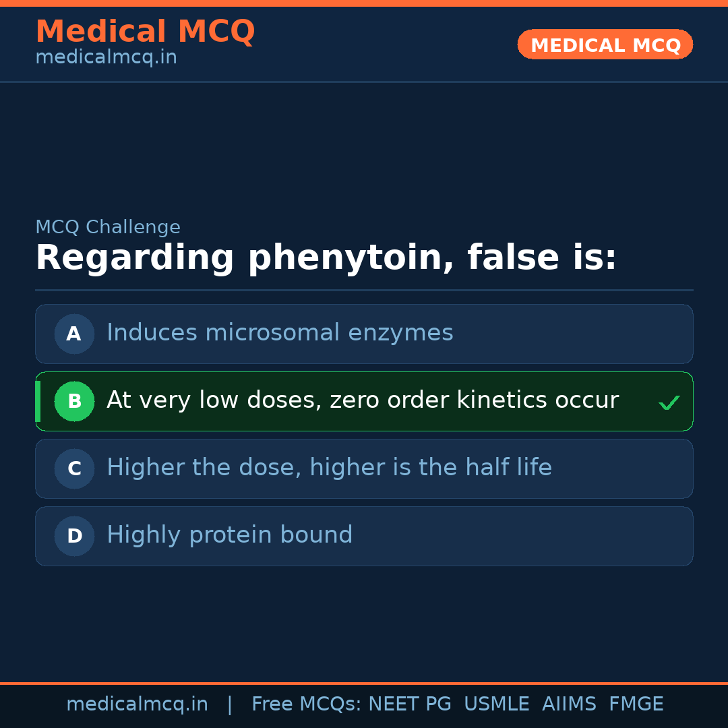Screen dimensions: 728x728
Task: Choose the "Induces microsomal enzymes" answer text
Action: pyautogui.click(x=280, y=333)
